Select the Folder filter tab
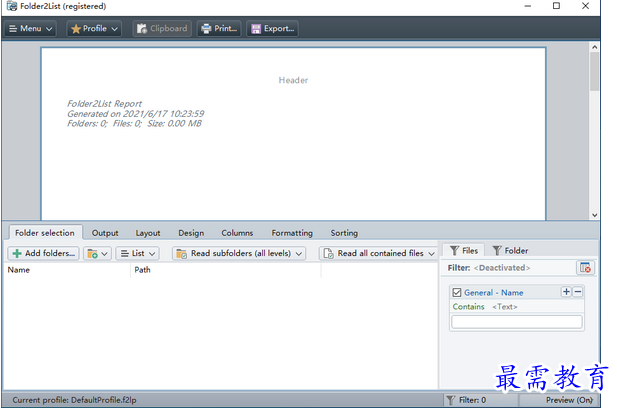Image resolution: width=617 pixels, height=409 pixels. click(510, 250)
